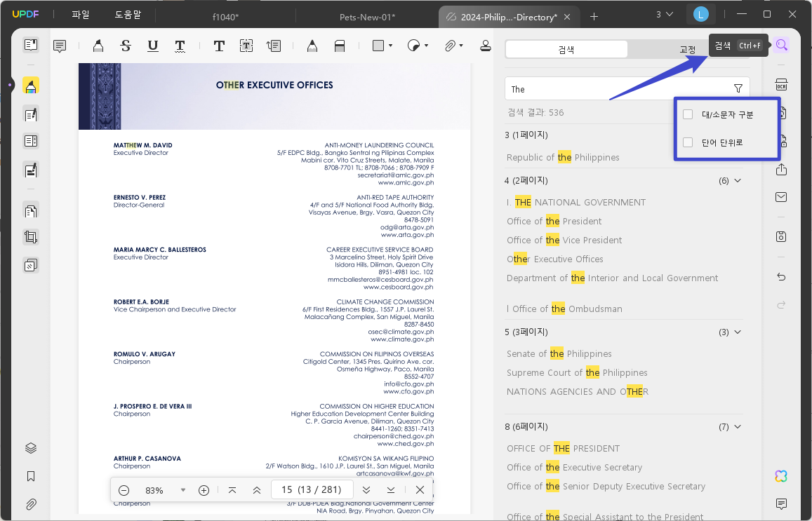812x521 pixels.
Task: Select the sticky note comment tool
Action: [x=60, y=46]
